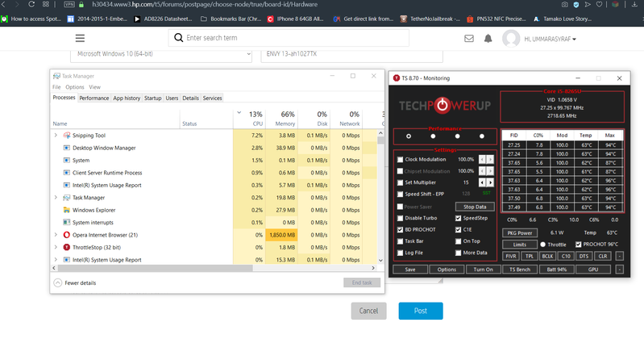Viewport: 644px width, 339px height.
Task: Uncheck the BD PROCHOT checkbox
Action: pos(401,229)
